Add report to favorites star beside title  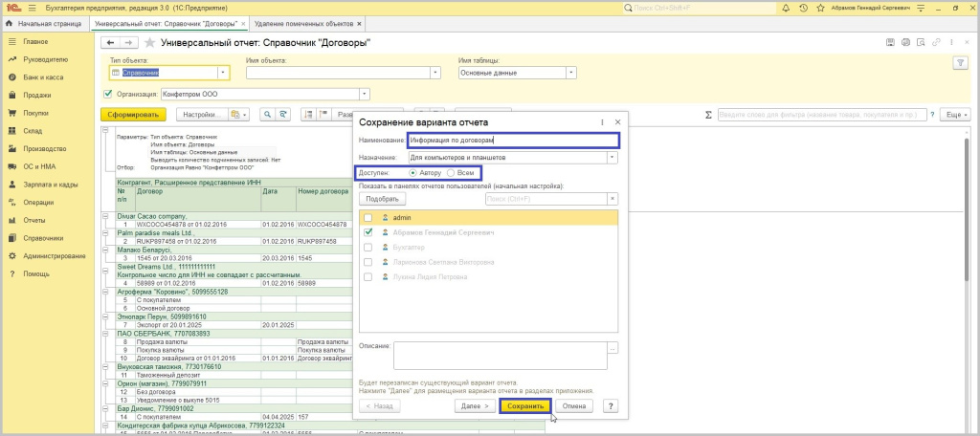(149, 43)
